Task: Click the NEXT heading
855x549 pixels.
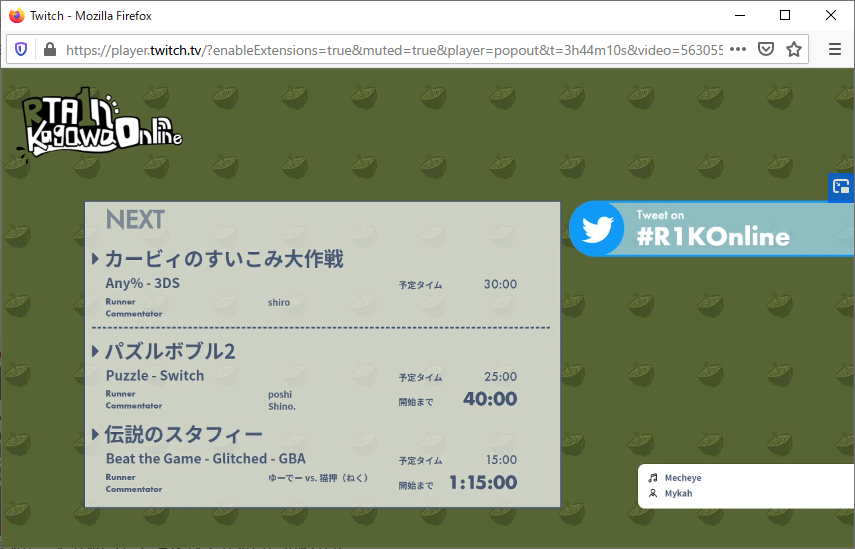Action: pyautogui.click(x=135, y=220)
